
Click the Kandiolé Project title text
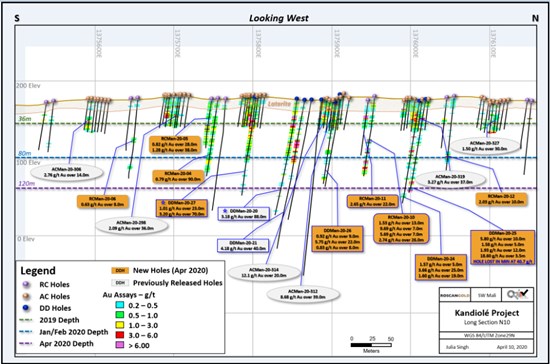click(x=487, y=313)
